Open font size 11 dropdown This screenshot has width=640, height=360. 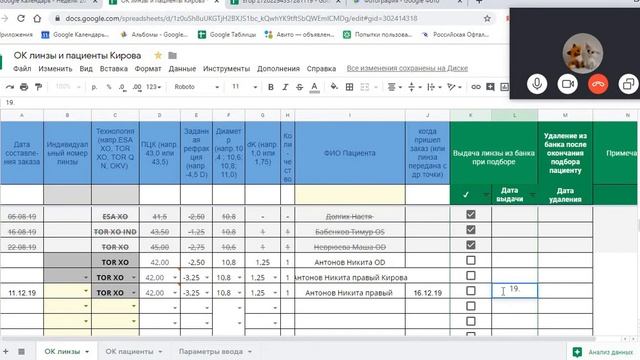244,87
